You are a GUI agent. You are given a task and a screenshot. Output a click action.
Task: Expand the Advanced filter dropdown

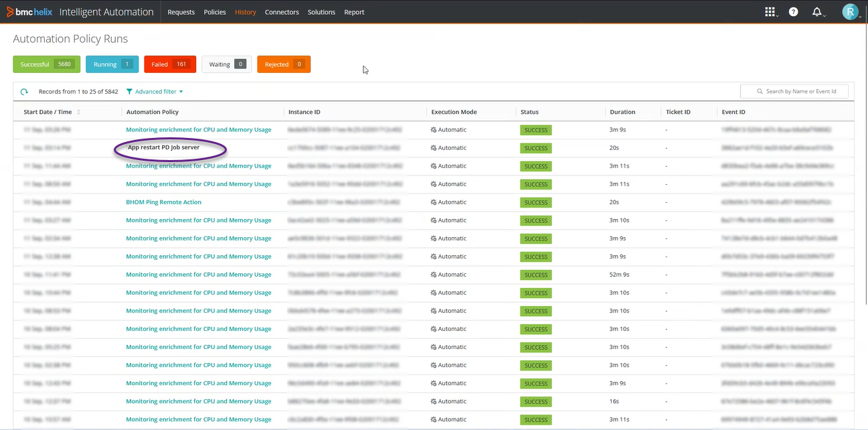155,92
